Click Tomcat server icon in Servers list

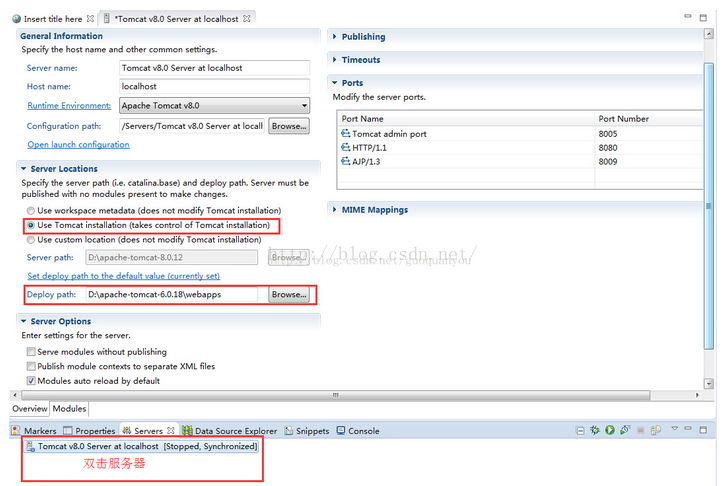pos(31,446)
